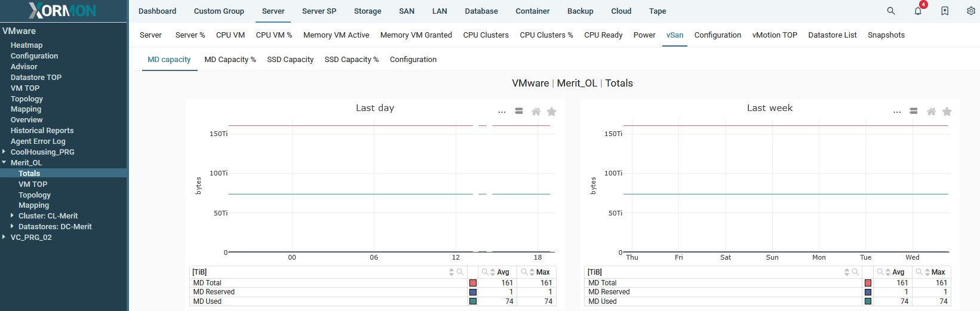
Task: Switch to the SSD Capacity tab
Action: pos(290,60)
